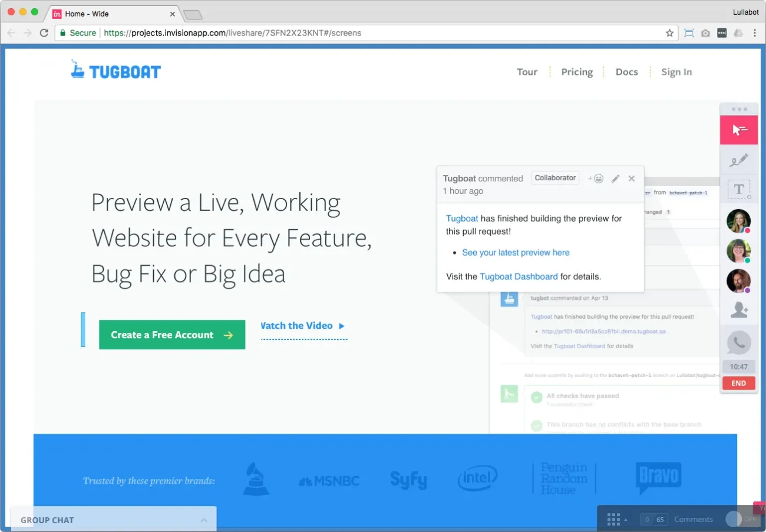Click the Penguin Random House logo
Image resolution: width=766 pixels, height=532 pixels.
point(564,478)
